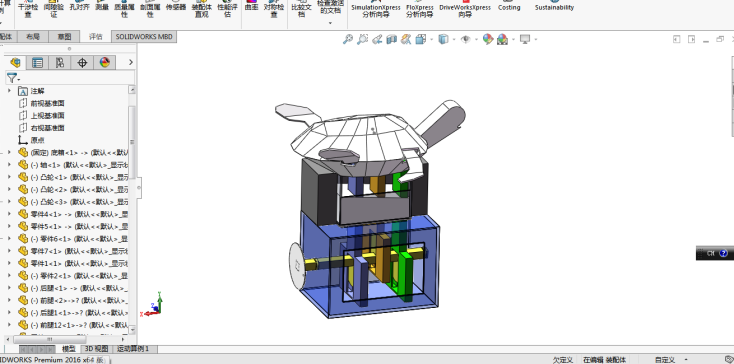The image size is (734, 364).
Task: Expand the 凸轮<1> component node
Action: 9,177
